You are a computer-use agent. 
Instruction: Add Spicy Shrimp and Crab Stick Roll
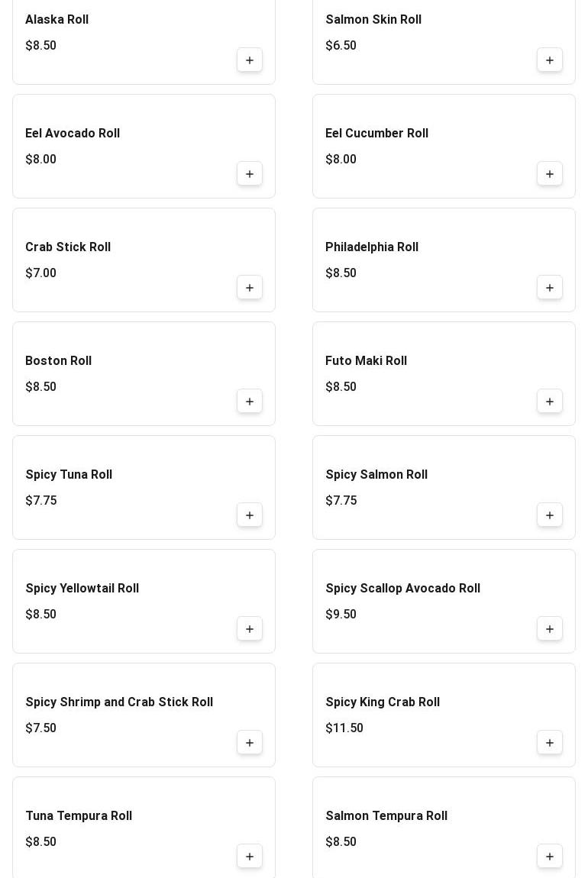point(250,743)
